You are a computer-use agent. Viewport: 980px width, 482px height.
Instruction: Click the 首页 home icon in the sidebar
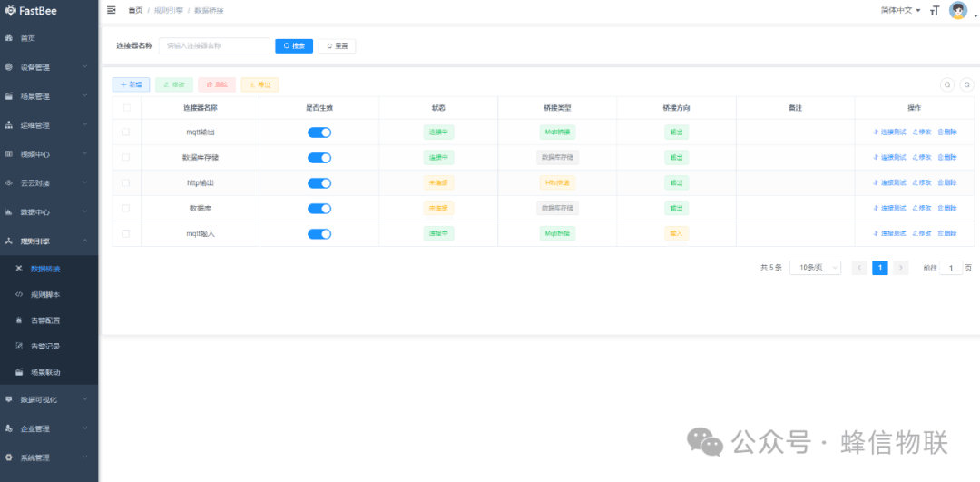click(x=9, y=38)
